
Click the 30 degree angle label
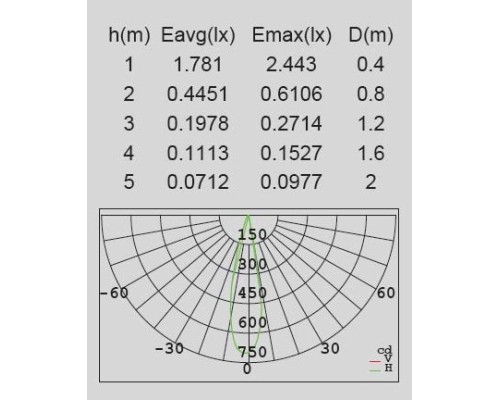pyautogui.click(x=330, y=349)
